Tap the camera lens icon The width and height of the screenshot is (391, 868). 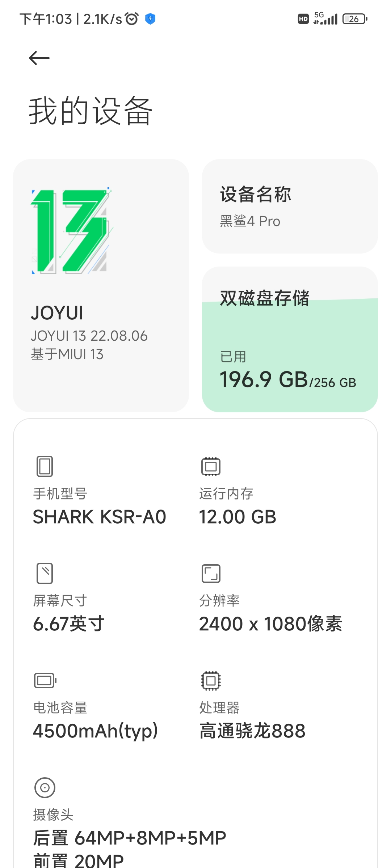45,787
